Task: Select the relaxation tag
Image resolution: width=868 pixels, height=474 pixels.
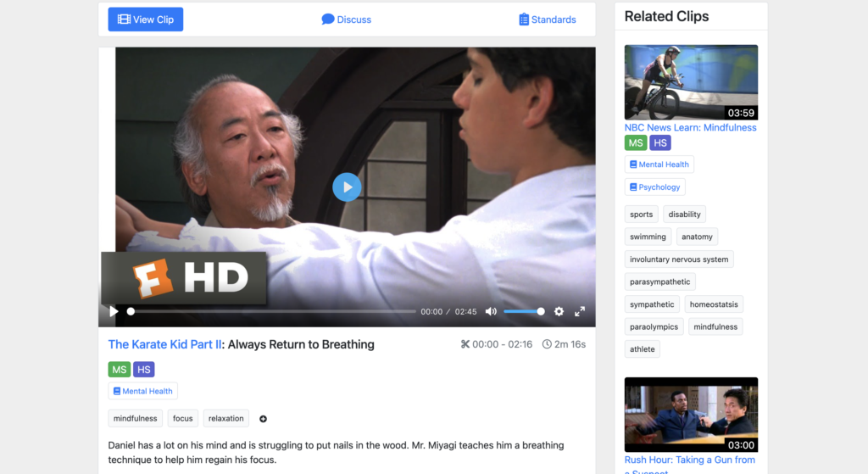Action: [225, 419]
